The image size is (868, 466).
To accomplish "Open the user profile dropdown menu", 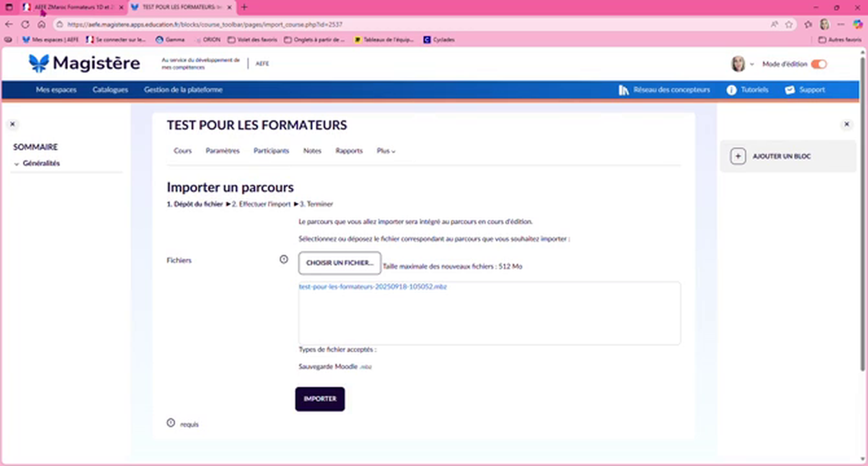I will [742, 64].
